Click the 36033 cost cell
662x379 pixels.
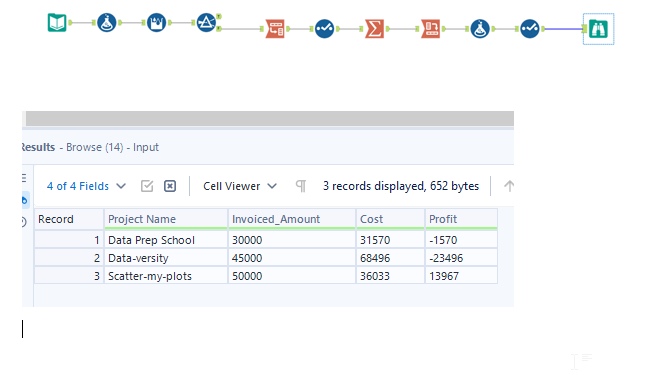coord(391,276)
